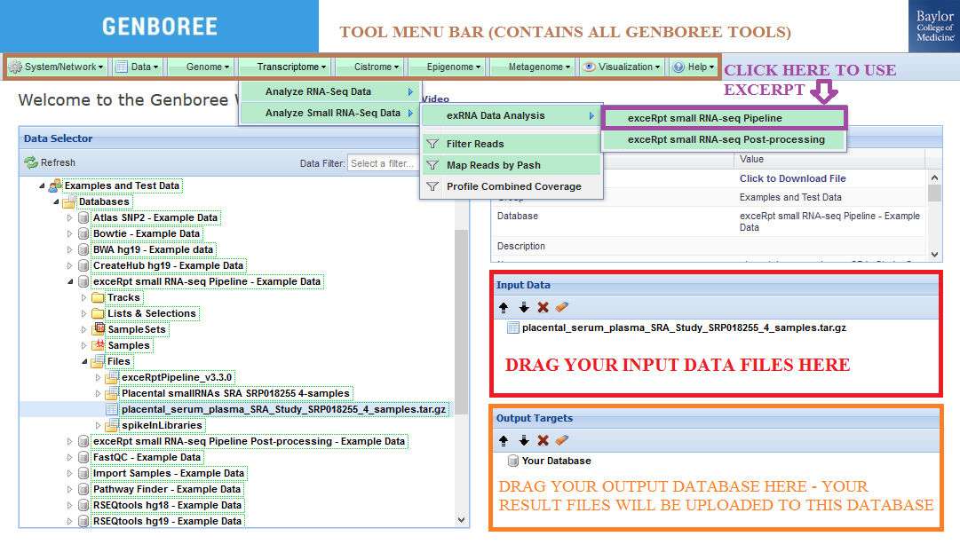Choose exceRpt small RNA-seq Post-processing option
The height and width of the screenshot is (560, 960).
click(x=726, y=139)
